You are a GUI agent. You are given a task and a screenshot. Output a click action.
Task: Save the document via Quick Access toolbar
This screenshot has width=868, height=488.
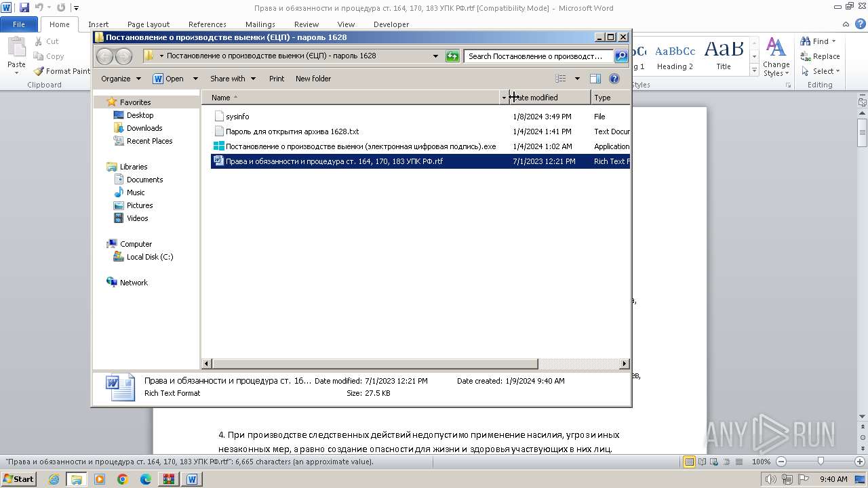pyautogui.click(x=24, y=7)
